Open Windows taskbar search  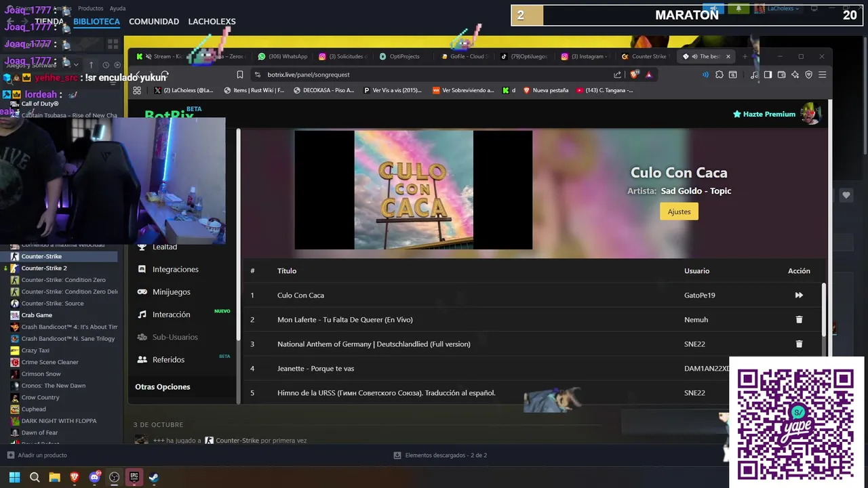pos(35,477)
